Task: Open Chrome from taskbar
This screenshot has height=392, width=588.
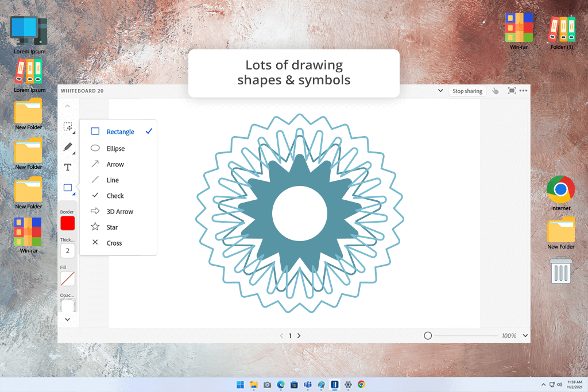Action: (x=362, y=385)
